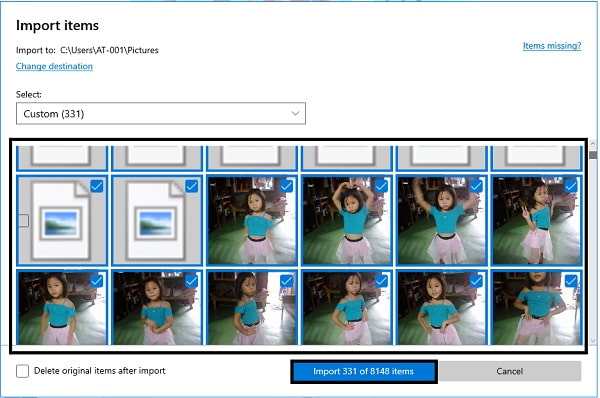Click the Import to path text C:\Users\AT-001\Pictures
The width and height of the screenshot is (600, 398).
pos(109,50)
